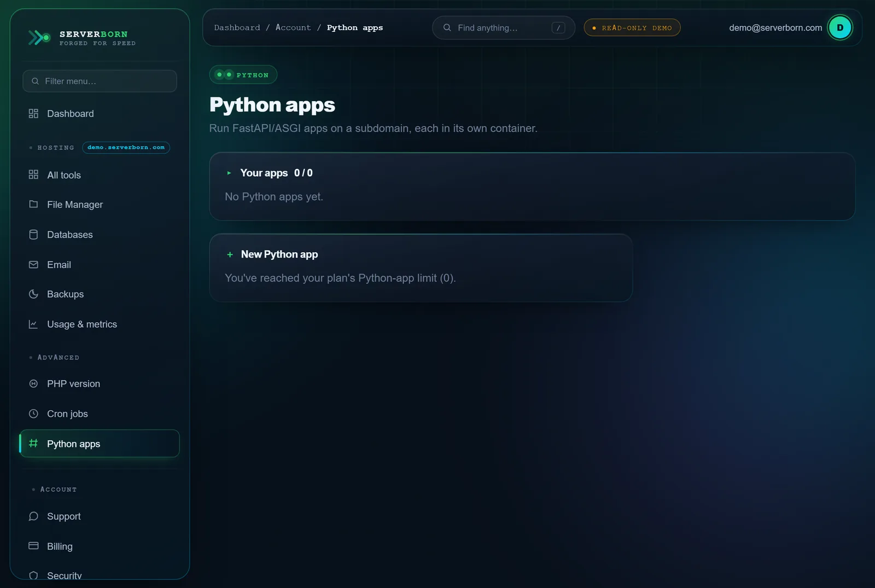Click the Cron jobs clock icon

(x=33, y=414)
